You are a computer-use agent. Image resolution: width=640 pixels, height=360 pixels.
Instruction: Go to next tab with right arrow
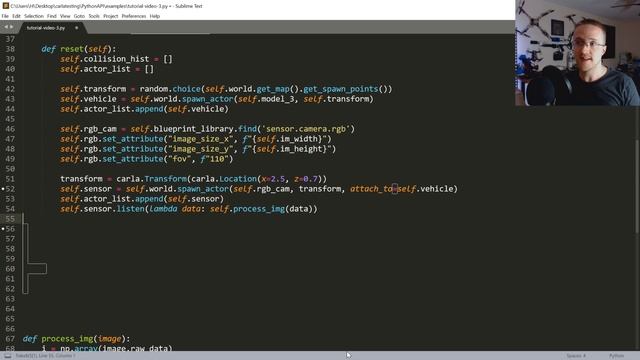click(11, 27)
